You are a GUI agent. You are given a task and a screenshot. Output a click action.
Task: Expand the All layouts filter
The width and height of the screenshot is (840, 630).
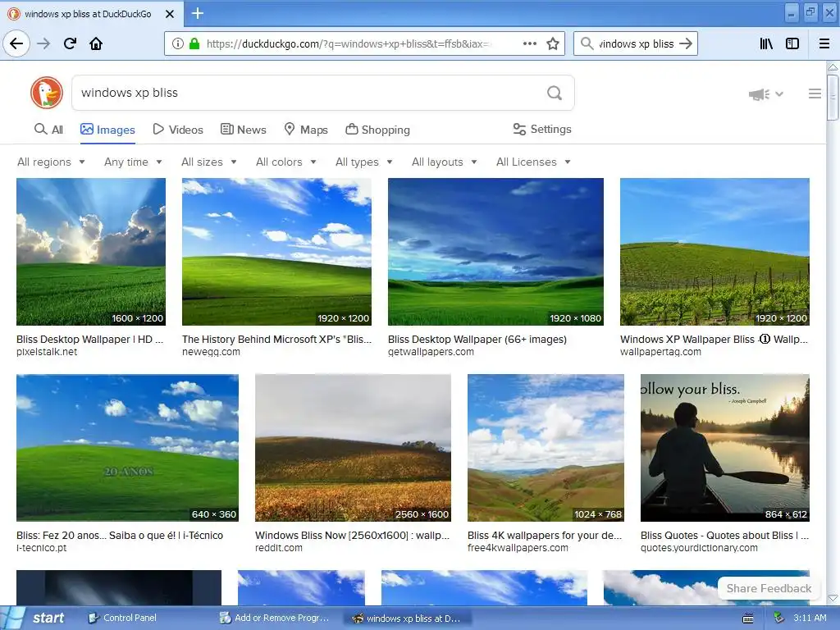(x=444, y=162)
